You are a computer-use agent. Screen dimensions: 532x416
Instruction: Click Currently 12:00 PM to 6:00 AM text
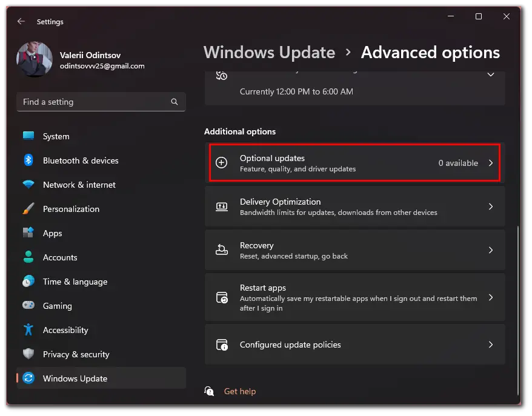[296, 91]
